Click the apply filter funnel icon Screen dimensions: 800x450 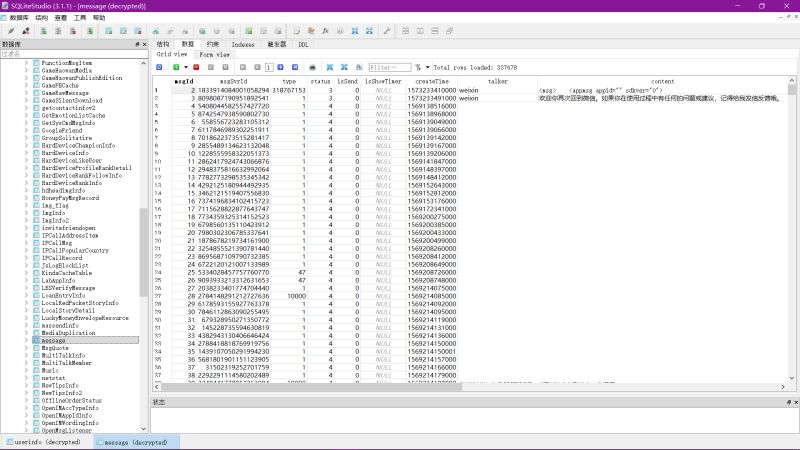418,67
